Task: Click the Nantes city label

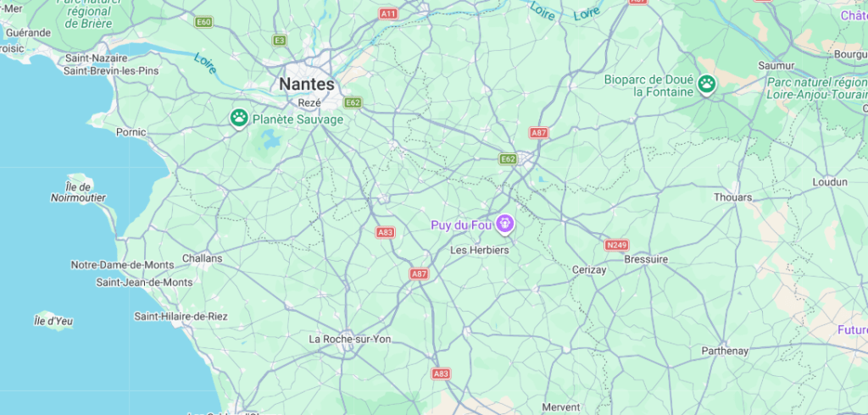Action: coord(307,84)
